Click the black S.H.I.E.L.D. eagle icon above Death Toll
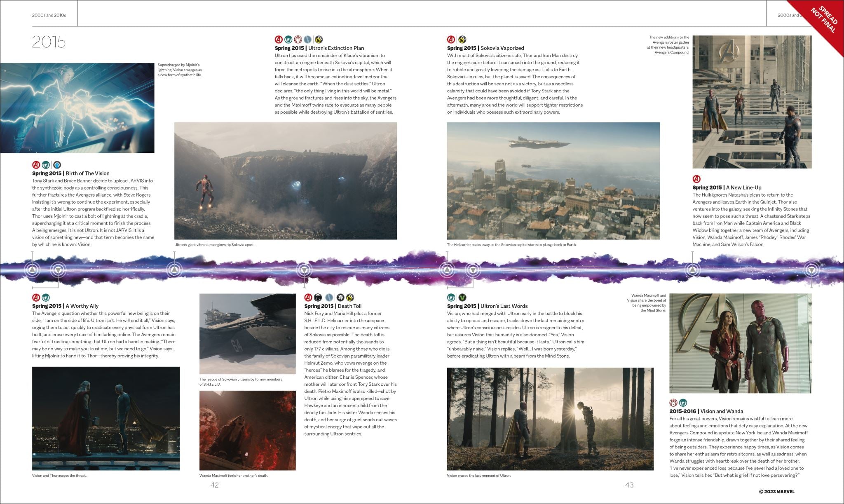This screenshot has width=844, height=504. tap(318, 298)
